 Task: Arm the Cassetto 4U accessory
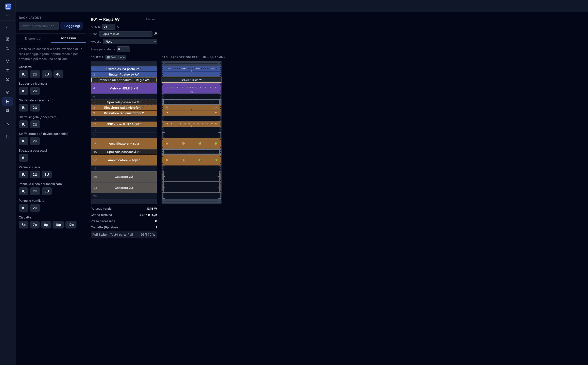[58, 74]
